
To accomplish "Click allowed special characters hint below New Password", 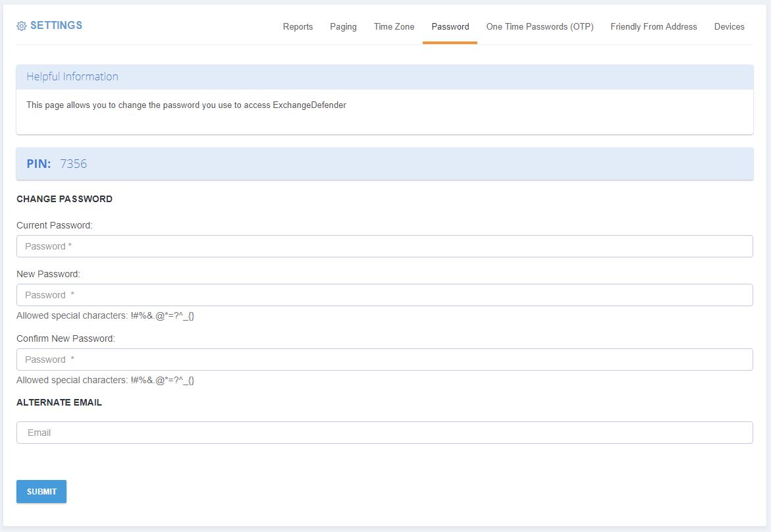I will (x=105, y=315).
